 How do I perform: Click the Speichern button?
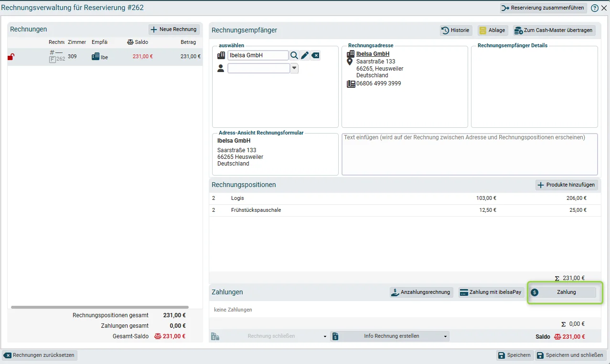[514, 355]
